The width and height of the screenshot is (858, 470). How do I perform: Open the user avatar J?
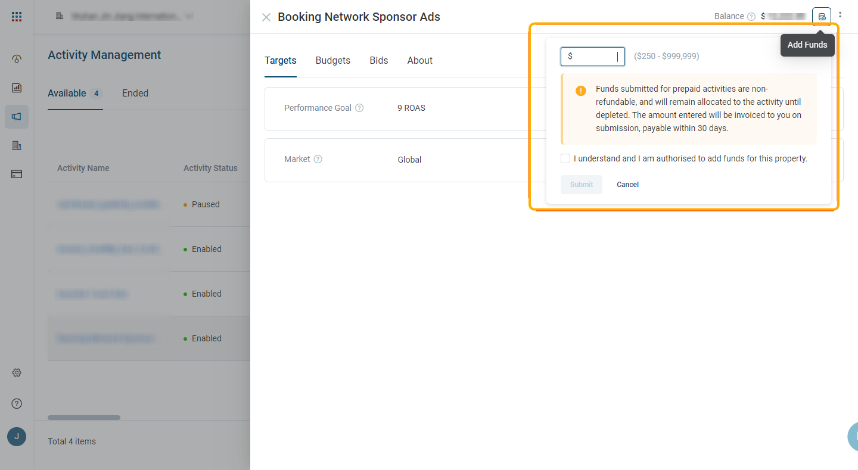click(16, 437)
